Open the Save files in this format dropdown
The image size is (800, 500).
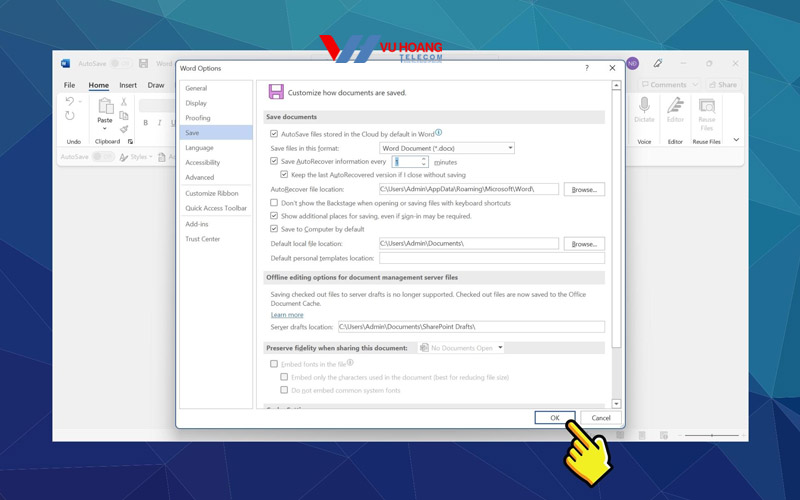click(447, 148)
